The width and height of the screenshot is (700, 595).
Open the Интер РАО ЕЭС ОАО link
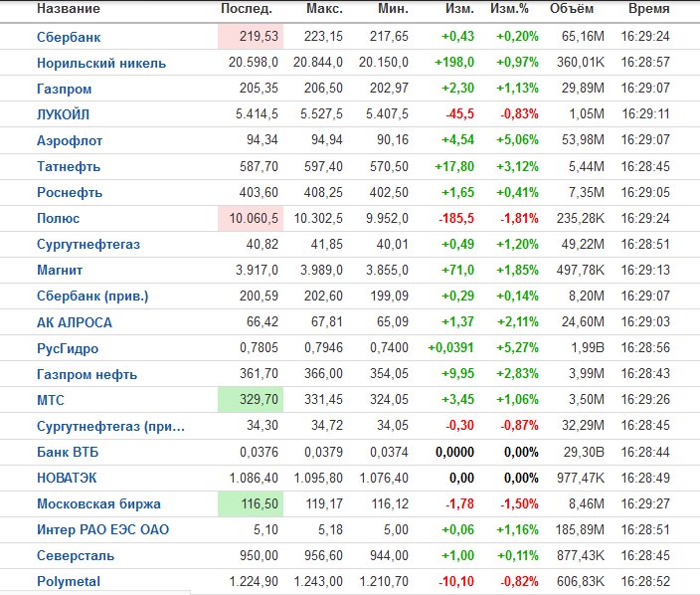[102, 529]
